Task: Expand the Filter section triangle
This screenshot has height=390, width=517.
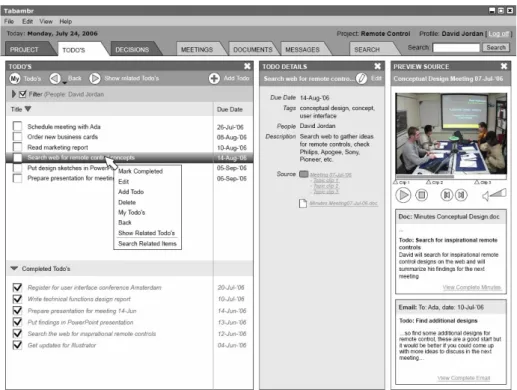Action: coord(14,94)
